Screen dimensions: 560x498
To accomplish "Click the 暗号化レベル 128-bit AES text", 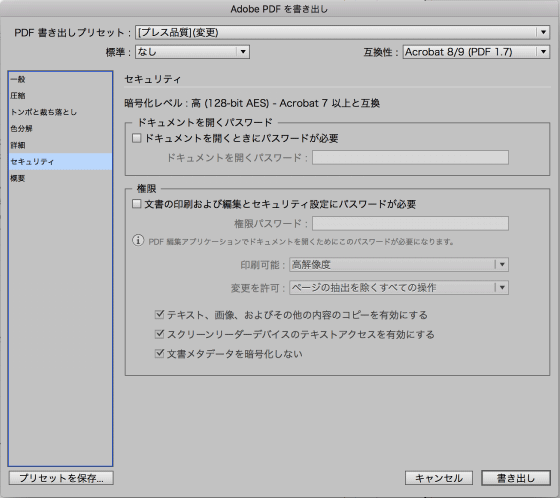I will [x=252, y=103].
